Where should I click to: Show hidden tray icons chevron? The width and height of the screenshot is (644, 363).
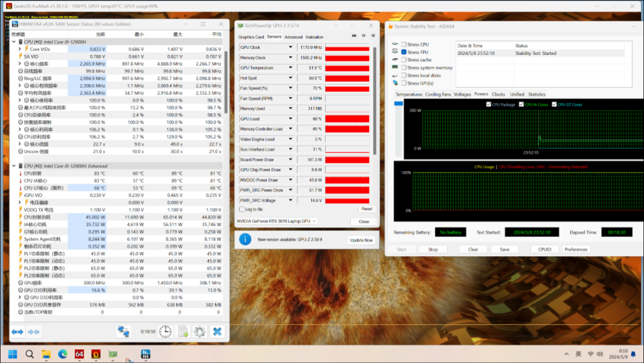pyautogui.click(x=567, y=354)
